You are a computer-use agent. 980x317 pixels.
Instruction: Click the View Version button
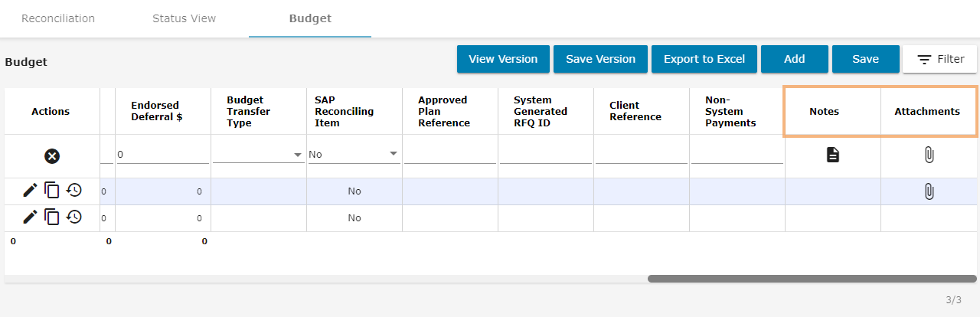503,59
